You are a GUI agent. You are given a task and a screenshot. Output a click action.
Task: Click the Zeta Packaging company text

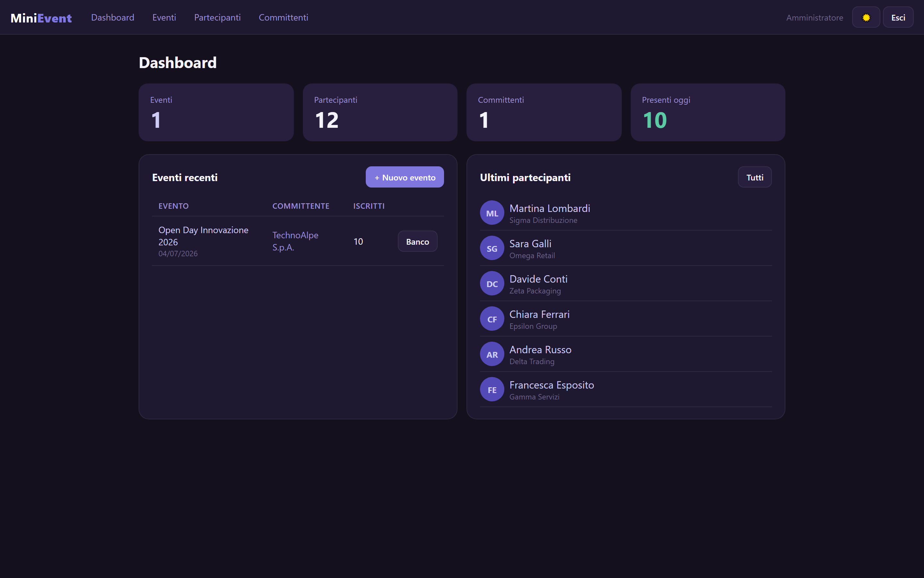tap(535, 291)
